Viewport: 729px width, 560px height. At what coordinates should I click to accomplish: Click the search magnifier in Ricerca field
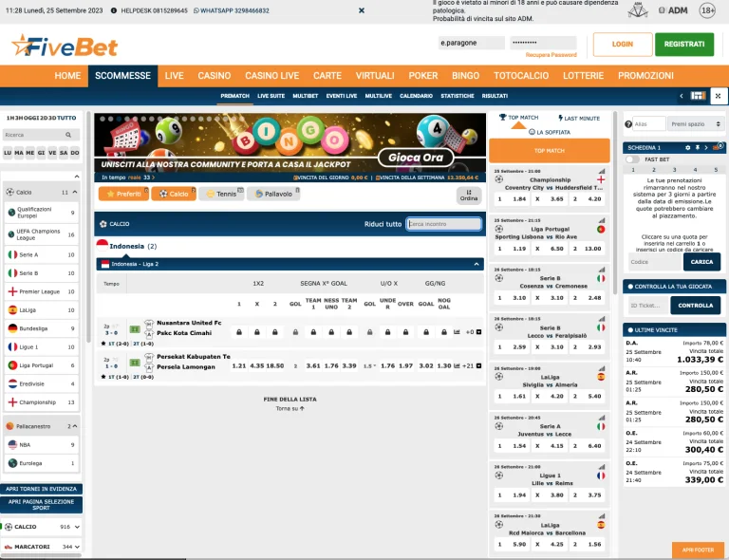pyautogui.click(x=68, y=135)
